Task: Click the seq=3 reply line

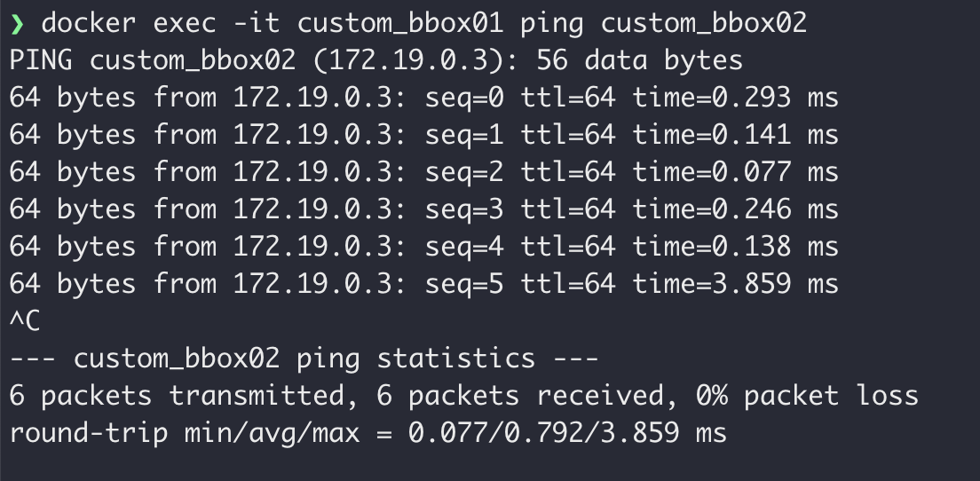Action: tap(423, 209)
